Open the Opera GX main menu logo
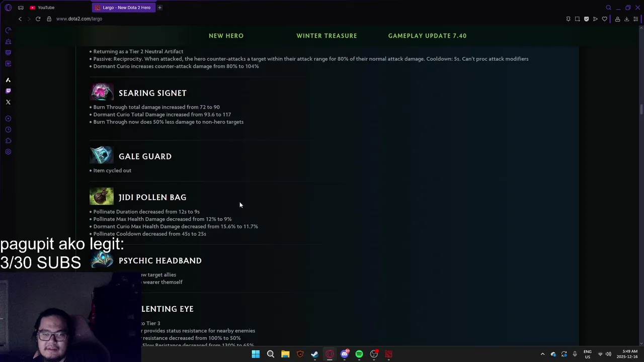The image size is (644, 362). (8, 8)
